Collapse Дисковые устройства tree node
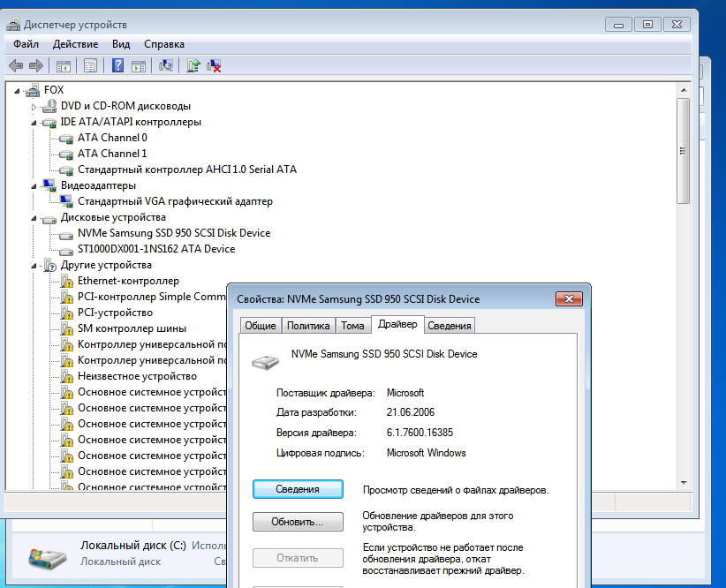This screenshot has width=726, height=588. (x=34, y=218)
